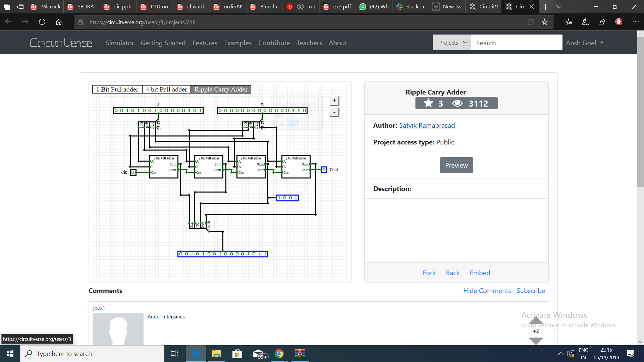Subscribe to project comment notifications

click(x=531, y=290)
